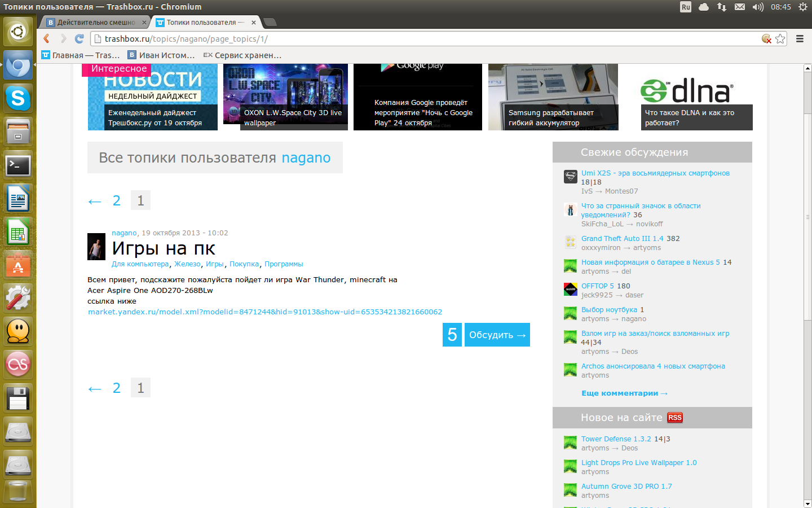Click the browser back arrow button
812x508 pixels.
(47, 38)
